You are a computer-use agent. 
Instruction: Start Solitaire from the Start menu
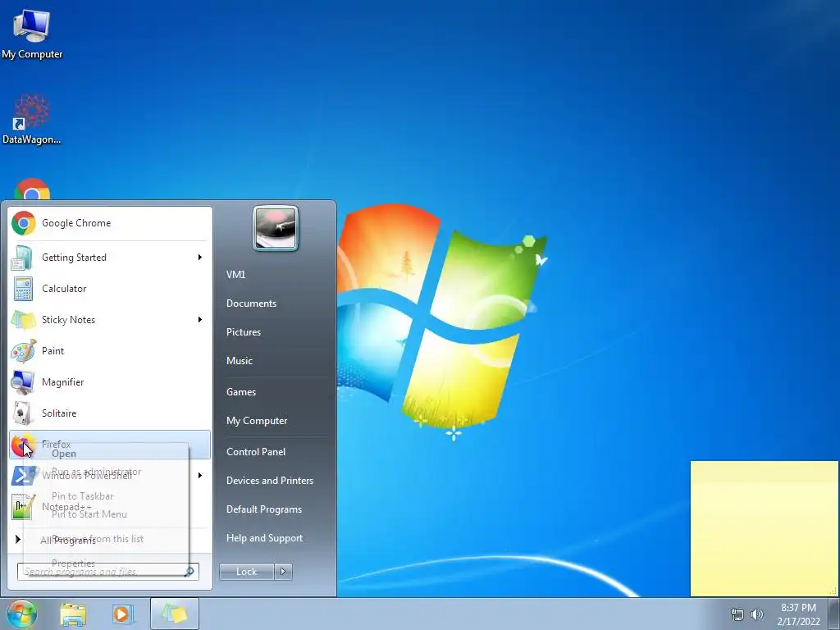tap(109, 413)
